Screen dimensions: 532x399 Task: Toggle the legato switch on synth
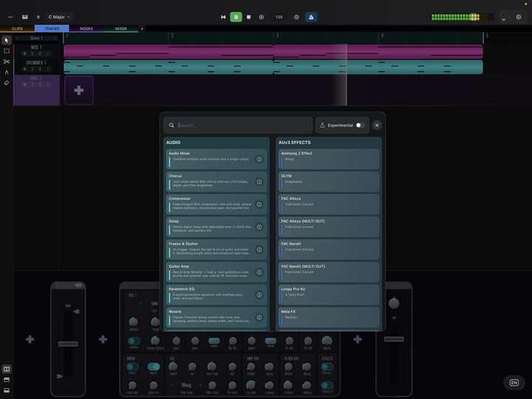(154, 366)
